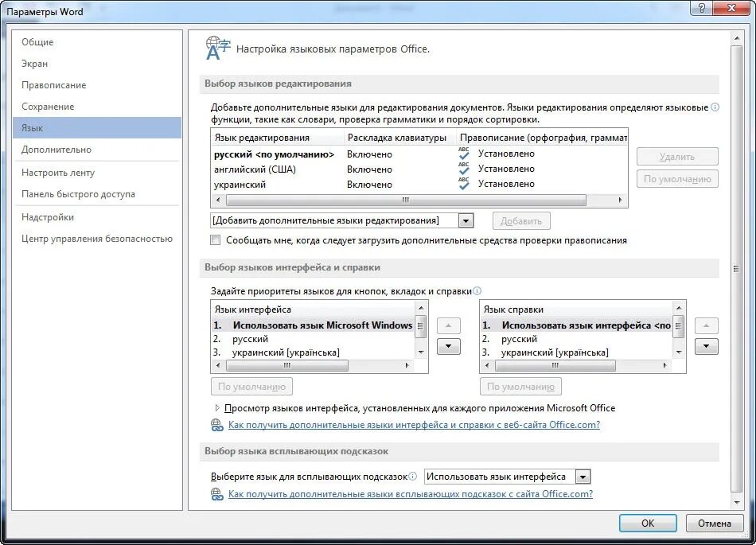This screenshot has width=756, height=545.
Task: Open the ScreenTip language dropdown
Action: [583, 477]
